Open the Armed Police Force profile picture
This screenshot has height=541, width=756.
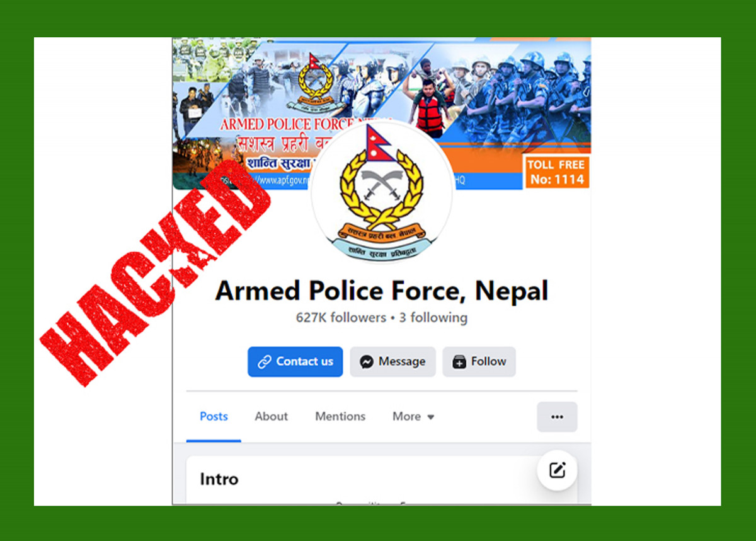382,192
